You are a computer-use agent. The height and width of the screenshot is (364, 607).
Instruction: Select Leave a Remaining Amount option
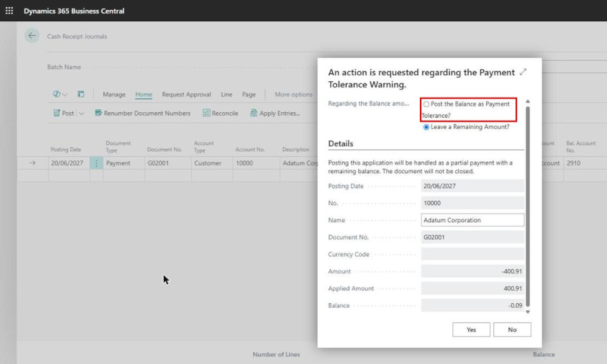click(x=426, y=127)
